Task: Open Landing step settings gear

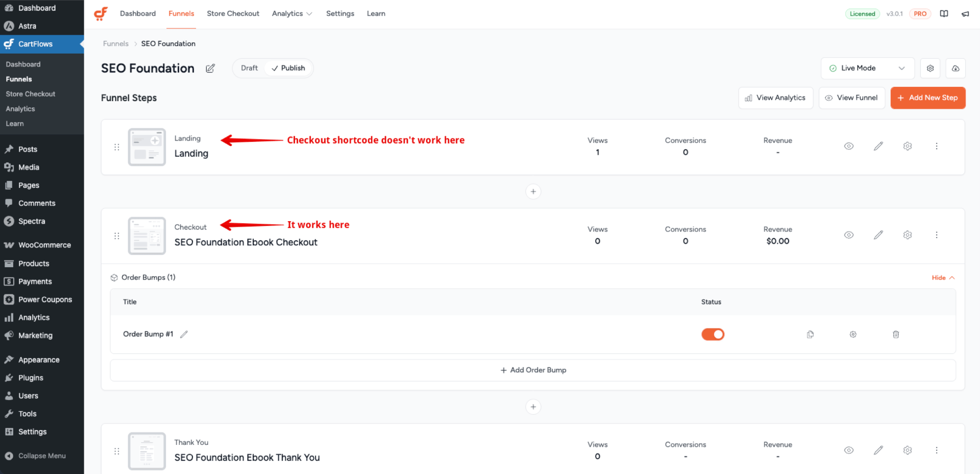Action: (x=908, y=146)
